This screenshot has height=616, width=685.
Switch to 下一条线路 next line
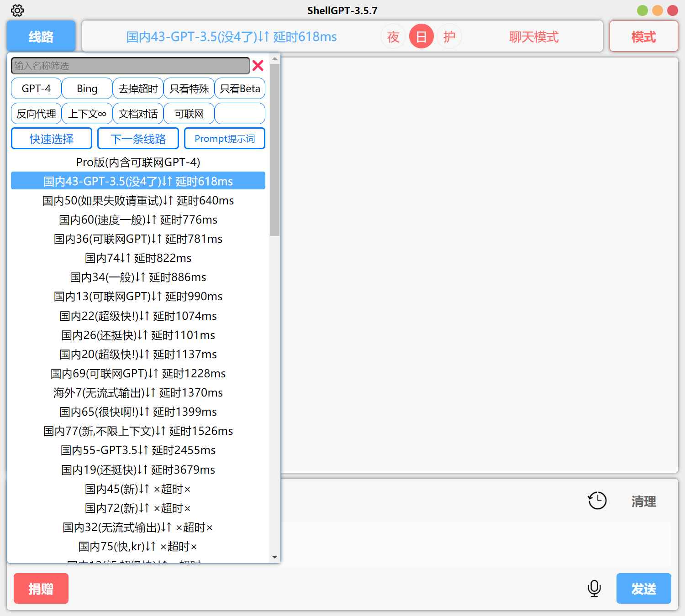pyautogui.click(x=138, y=138)
